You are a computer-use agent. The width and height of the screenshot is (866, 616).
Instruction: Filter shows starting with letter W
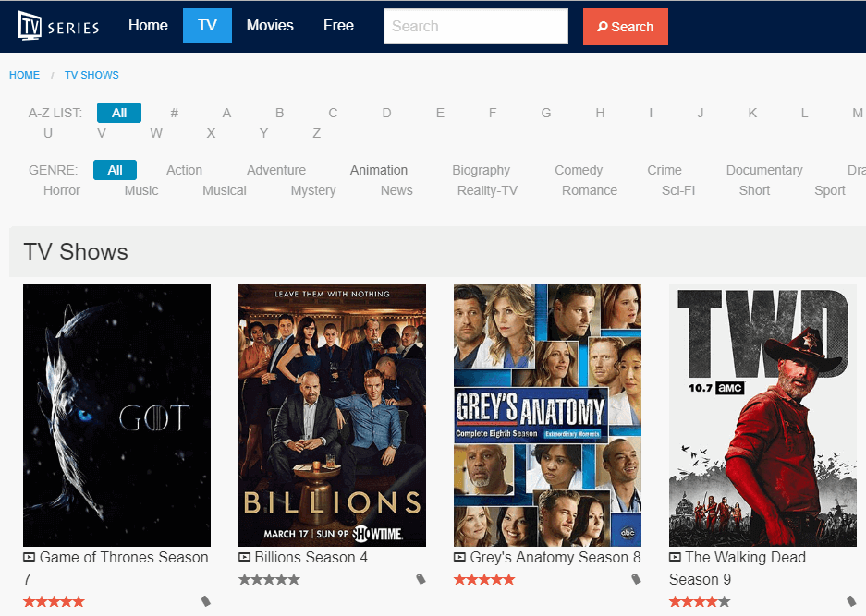pyautogui.click(x=156, y=134)
